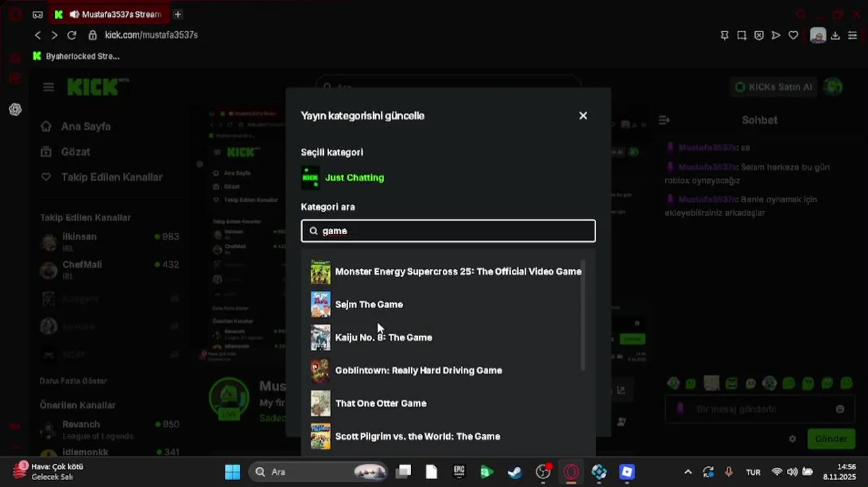Viewport: 868px width, 487px height.
Task: Open Revanch recommended channel
Action: point(110,430)
